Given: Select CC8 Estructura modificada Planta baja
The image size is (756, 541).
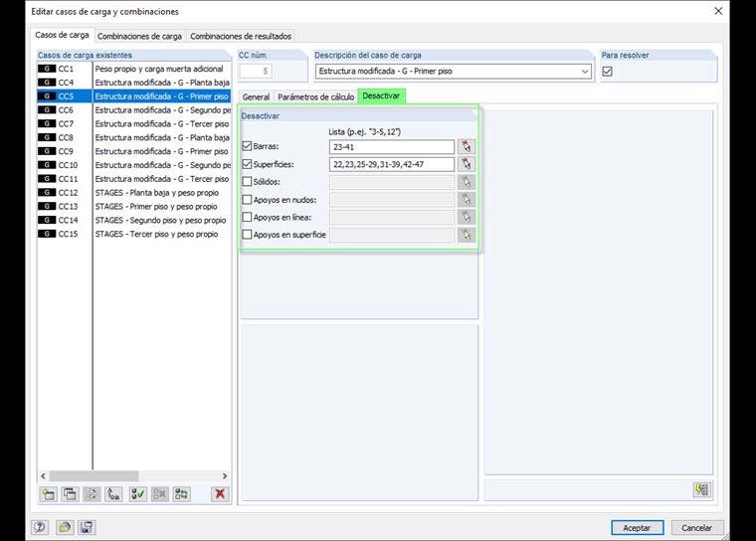Looking at the screenshot, I should (134, 137).
